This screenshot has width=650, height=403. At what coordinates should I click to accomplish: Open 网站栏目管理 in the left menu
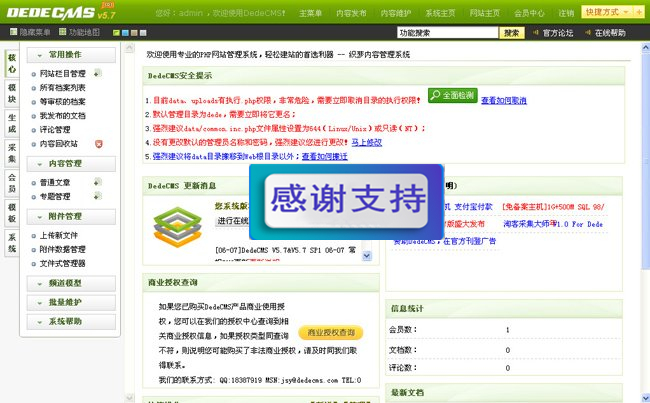coord(63,74)
